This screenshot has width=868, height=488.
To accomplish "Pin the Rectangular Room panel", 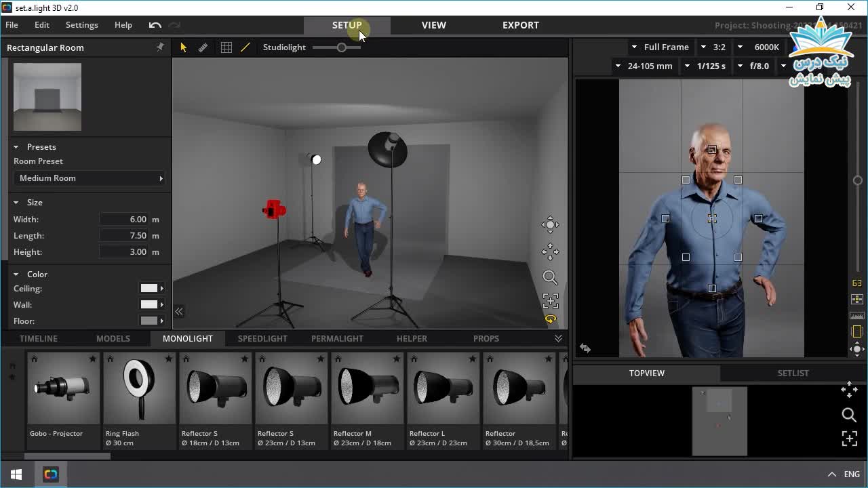I will point(160,47).
